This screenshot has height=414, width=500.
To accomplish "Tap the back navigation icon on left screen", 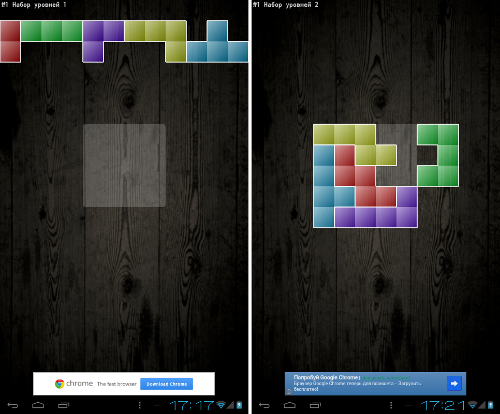I will coord(13,405).
